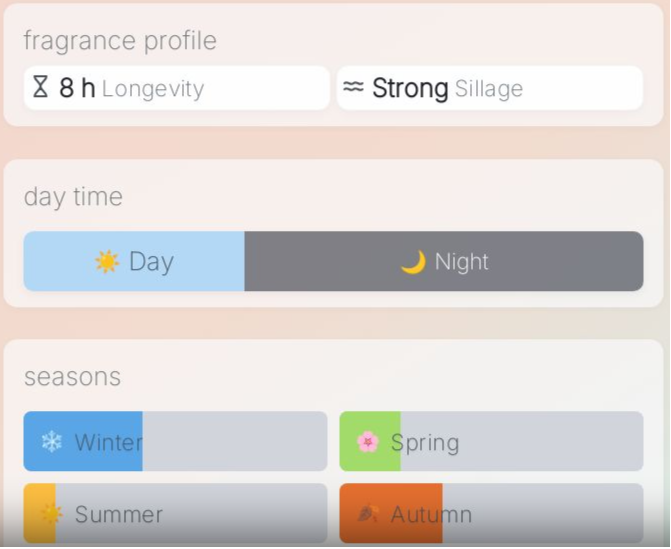Click the hourglass longevity icon

coord(40,88)
